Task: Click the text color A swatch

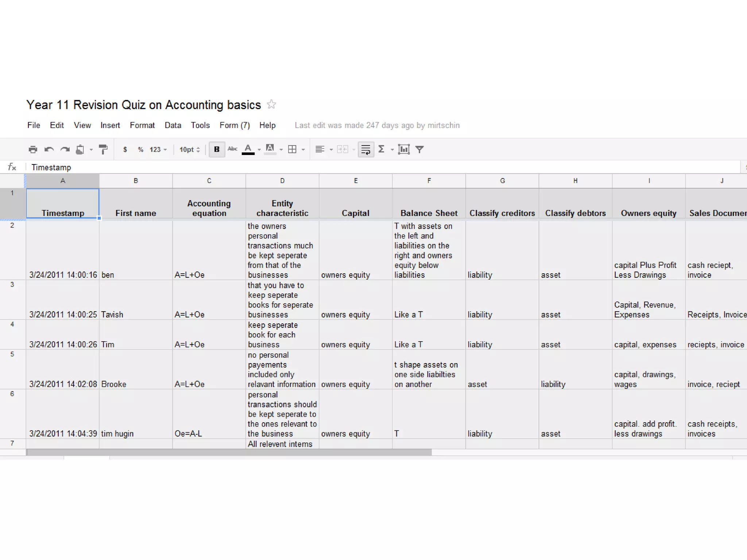Action: click(248, 149)
